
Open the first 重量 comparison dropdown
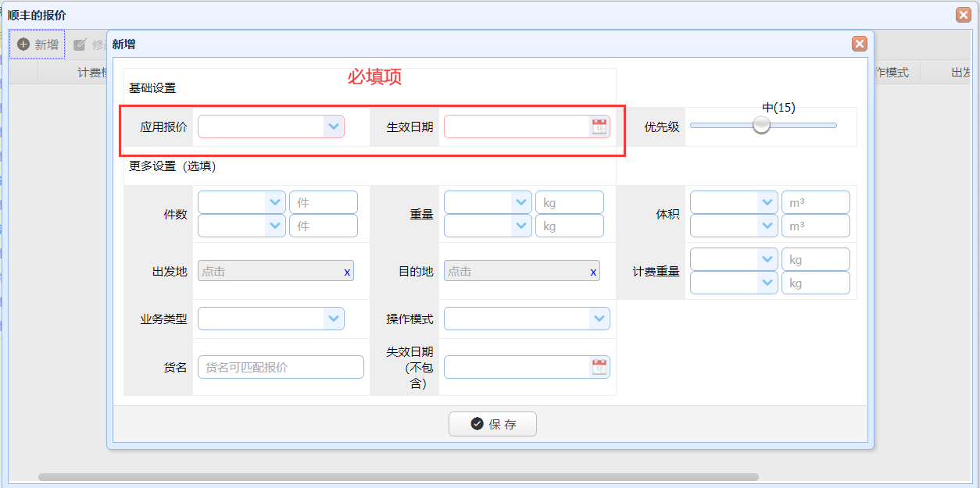coord(522,202)
